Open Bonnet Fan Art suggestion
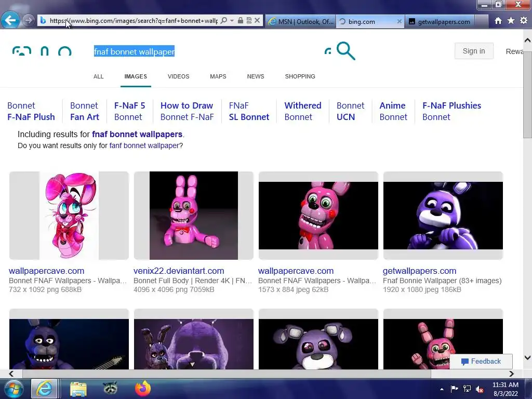Viewport: 532px width, 399px height. pyautogui.click(x=85, y=111)
